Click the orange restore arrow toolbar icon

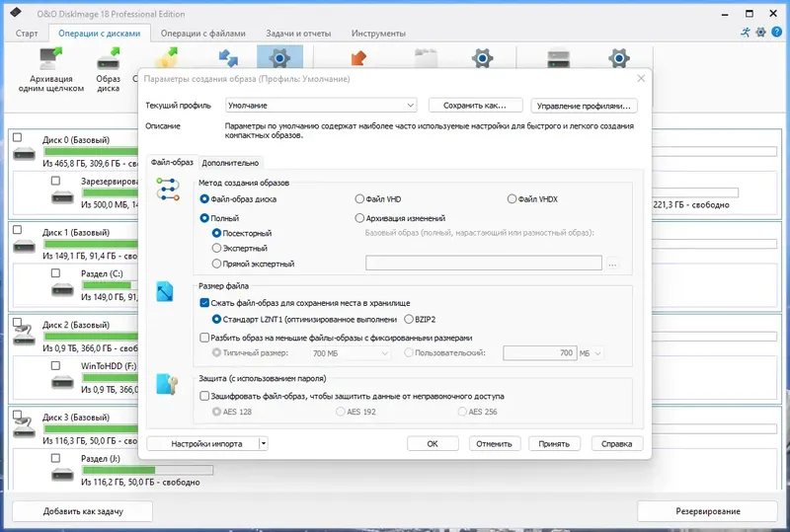point(358,58)
